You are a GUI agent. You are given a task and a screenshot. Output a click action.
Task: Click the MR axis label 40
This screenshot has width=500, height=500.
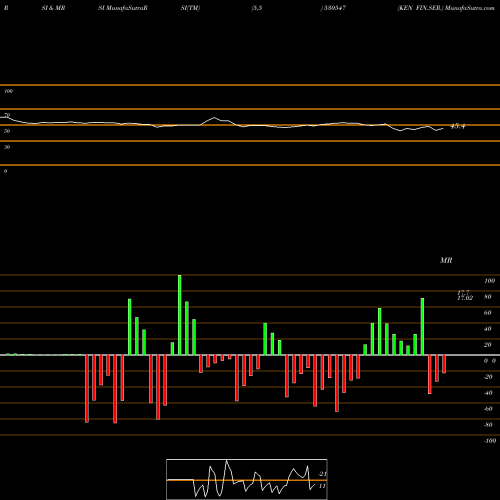[488, 329]
